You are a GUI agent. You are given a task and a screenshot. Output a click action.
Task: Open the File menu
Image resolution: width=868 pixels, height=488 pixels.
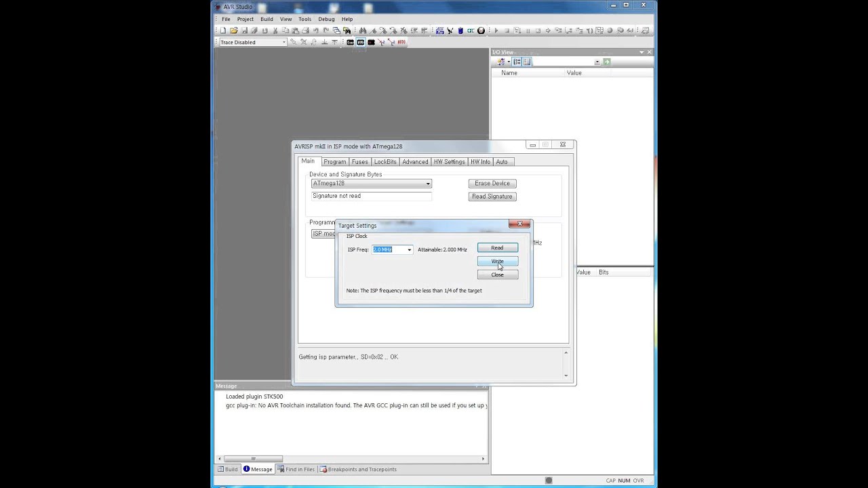click(x=226, y=19)
